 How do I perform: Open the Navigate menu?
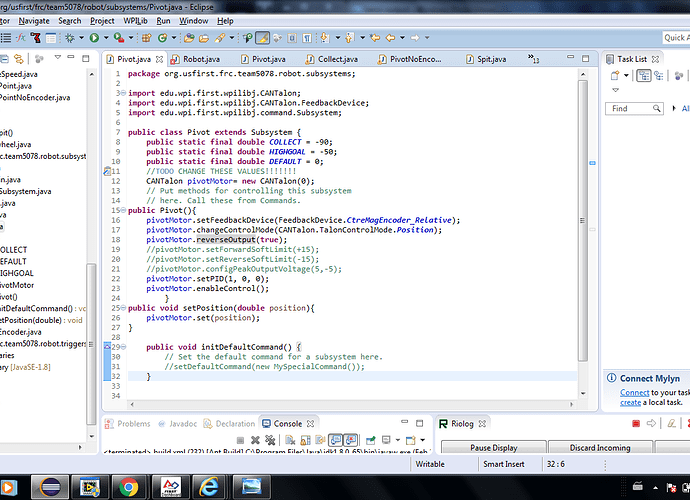[x=34, y=21]
